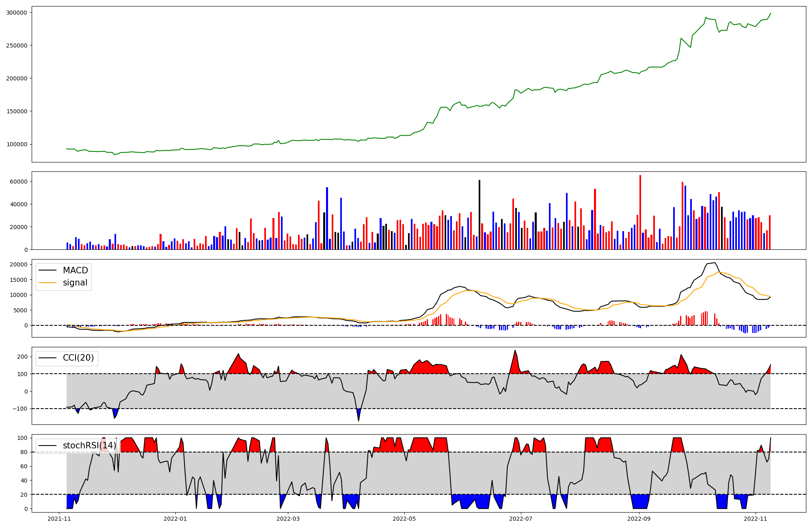This screenshot has height=528, width=812.
Task: Click the CCI(20) legend entry
Action: pyautogui.click(x=78, y=358)
